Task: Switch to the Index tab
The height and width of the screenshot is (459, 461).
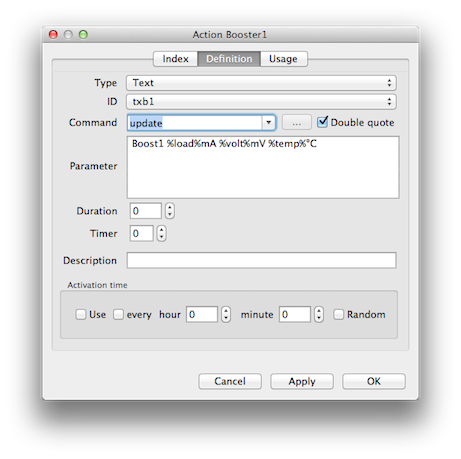Action: 175,59
